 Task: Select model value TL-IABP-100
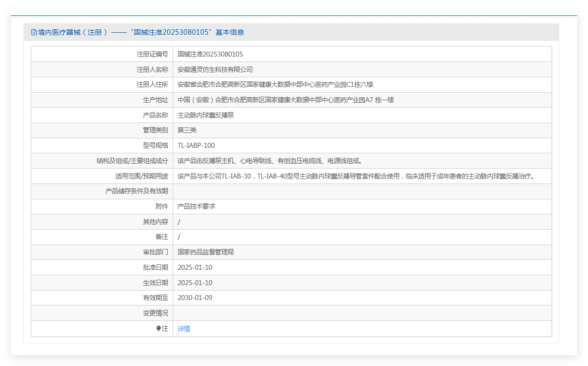pos(196,146)
